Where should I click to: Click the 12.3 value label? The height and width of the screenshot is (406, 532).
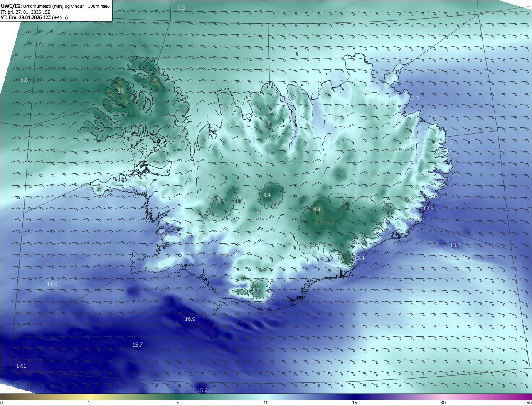click(414, 98)
